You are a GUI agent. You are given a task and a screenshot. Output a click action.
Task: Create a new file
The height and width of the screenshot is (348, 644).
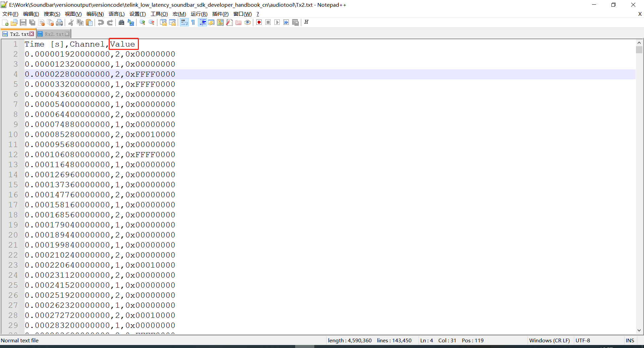click(x=5, y=22)
